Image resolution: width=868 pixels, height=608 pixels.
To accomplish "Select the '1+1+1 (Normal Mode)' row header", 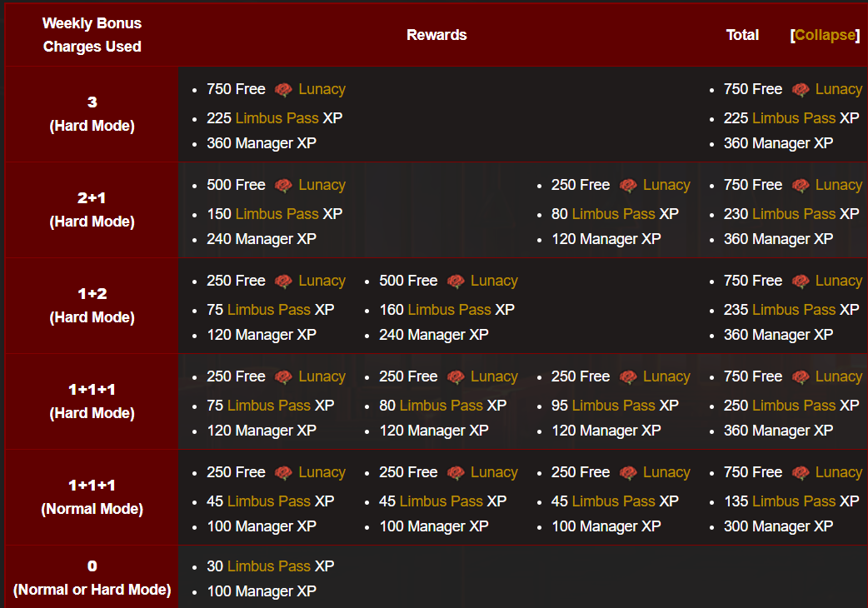I will click(x=92, y=496).
